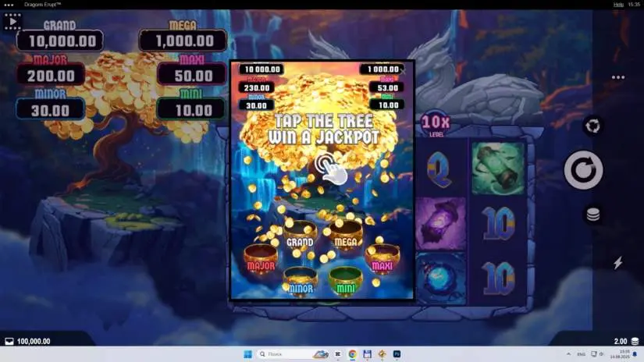This screenshot has height=362, width=644.
Task: Click the Minor 30.00 jackpot display
Action: [51, 110]
